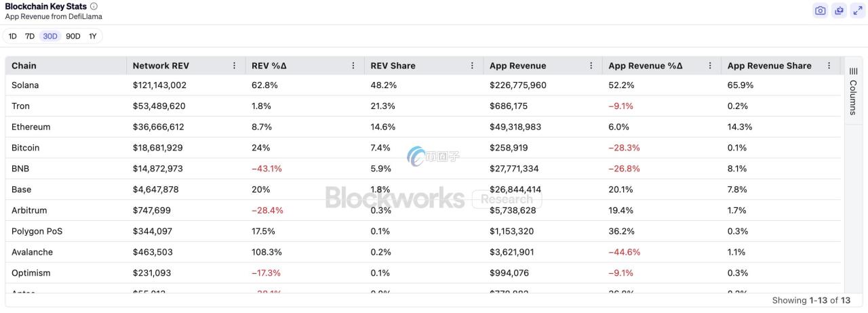Screen dimensions: 868x313
Task: Sort by the Chain column header
Action: [24, 66]
